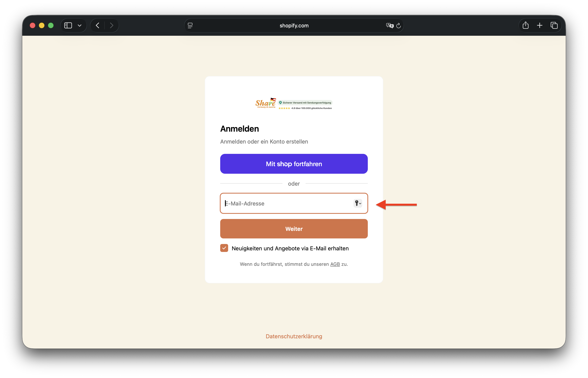
Task: Open a new tab with plus icon
Action: (x=540, y=26)
